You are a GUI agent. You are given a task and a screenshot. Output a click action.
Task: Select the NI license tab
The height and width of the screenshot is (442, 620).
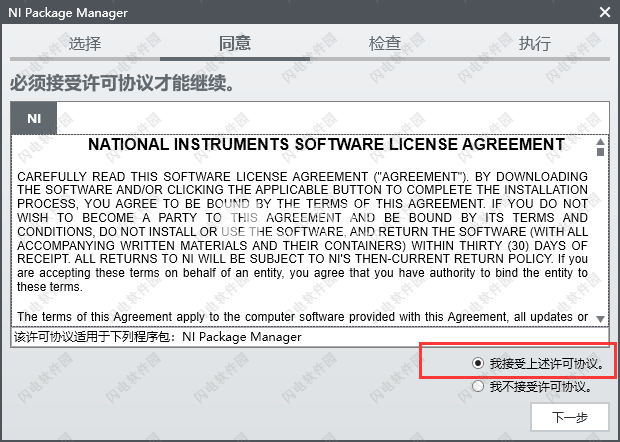pyautogui.click(x=34, y=118)
